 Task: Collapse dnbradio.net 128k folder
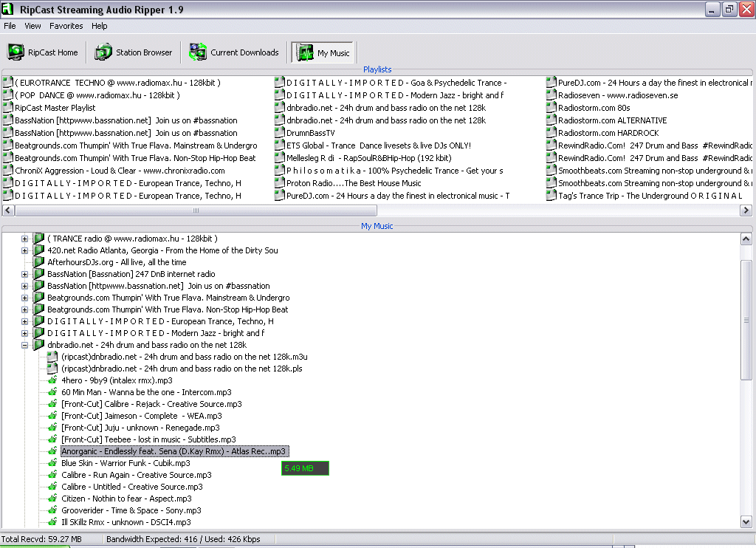(x=24, y=345)
